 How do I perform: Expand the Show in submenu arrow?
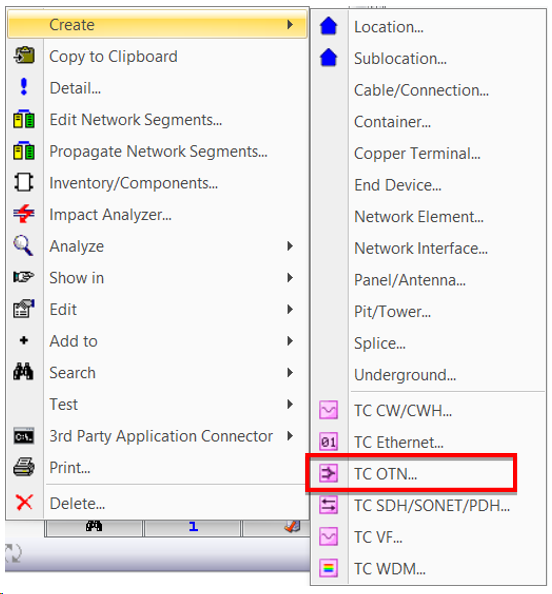click(290, 278)
